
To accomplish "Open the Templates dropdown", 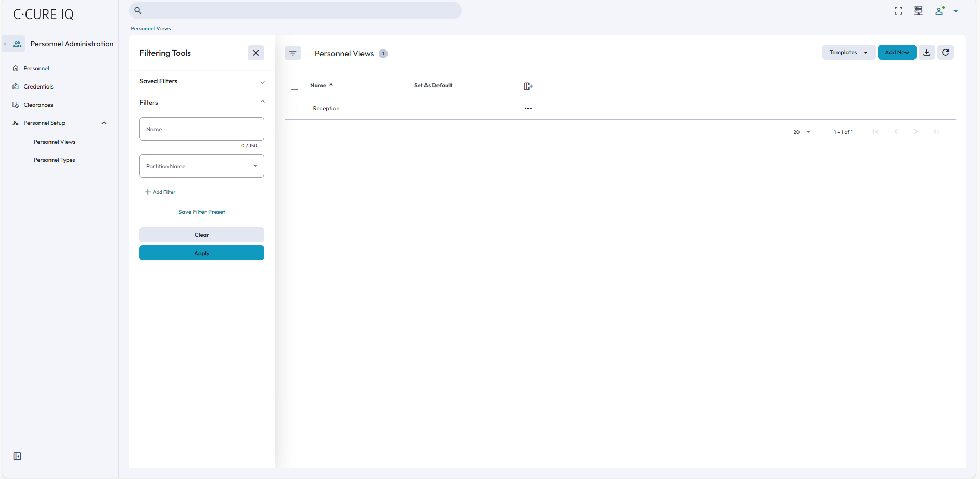I will click(x=848, y=53).
